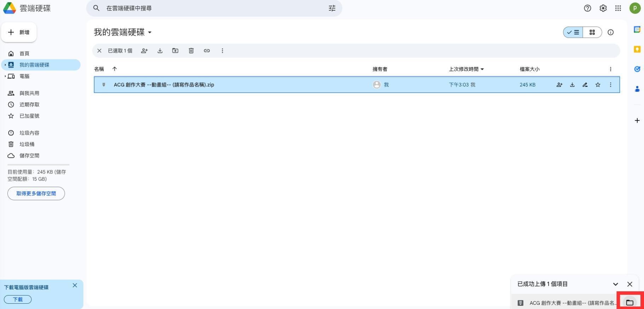Switch to grid layout view
Viewport: 644px width, 309px height.
pyautogui.click(x=592, y=32)
